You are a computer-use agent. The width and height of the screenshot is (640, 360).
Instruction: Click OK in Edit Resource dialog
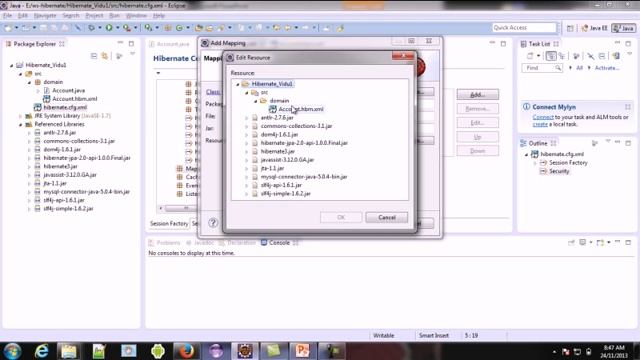point(341,217)
